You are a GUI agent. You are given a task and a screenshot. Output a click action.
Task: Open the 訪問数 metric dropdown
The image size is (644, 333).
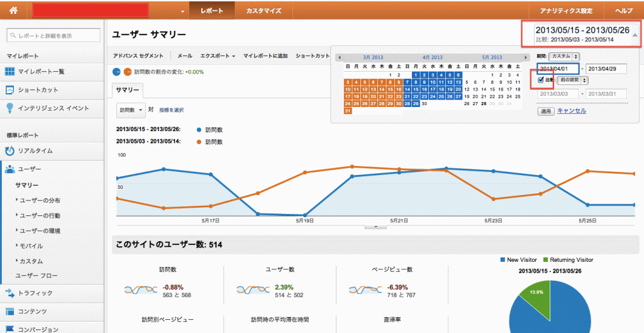tap(131, 110)
